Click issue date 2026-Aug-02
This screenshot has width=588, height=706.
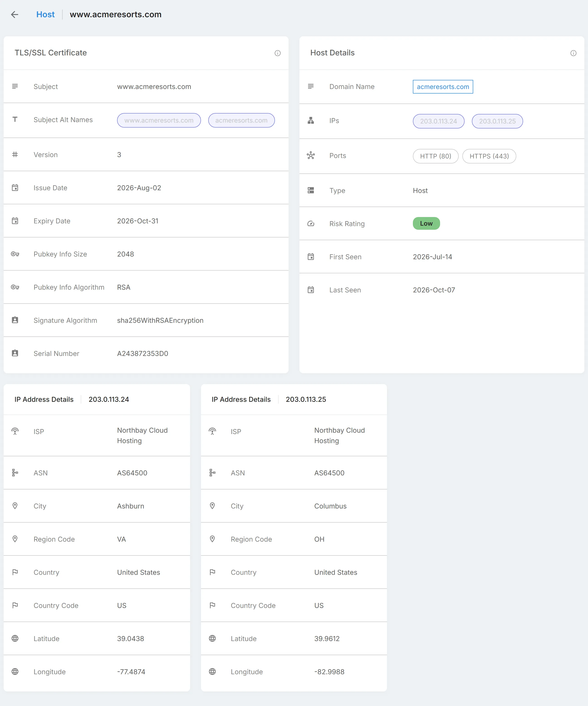139,188
